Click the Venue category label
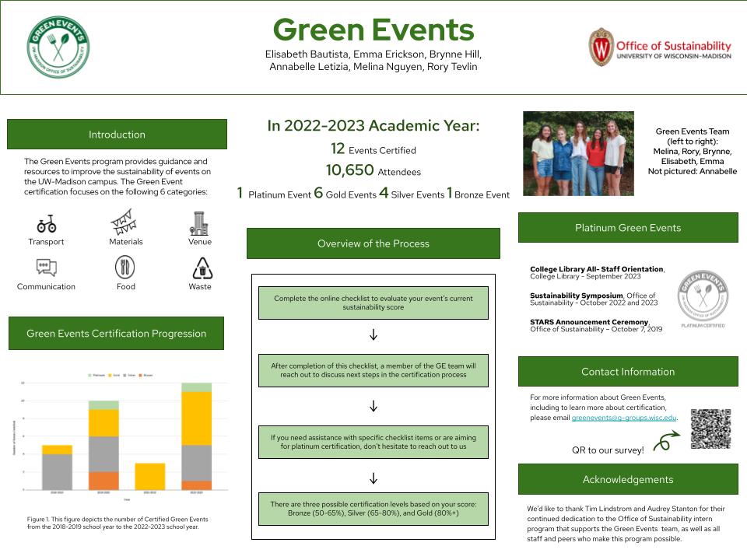 [200, 241]
